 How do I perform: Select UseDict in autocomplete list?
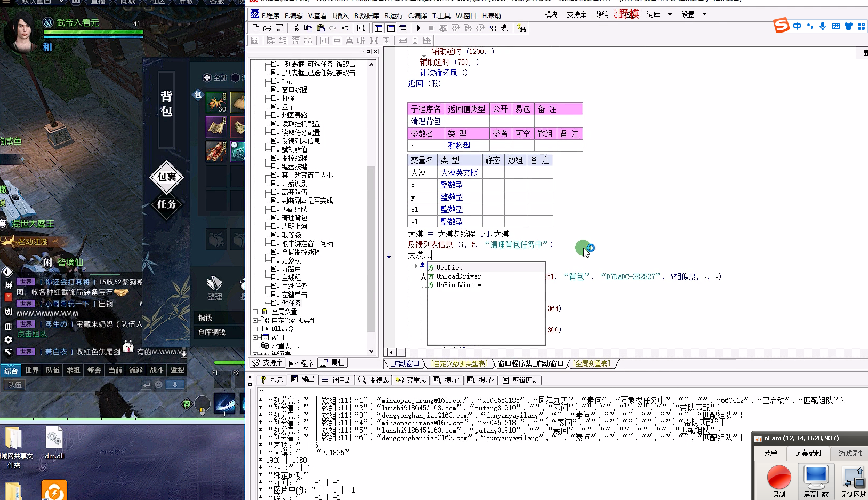(x=449, y=268)
